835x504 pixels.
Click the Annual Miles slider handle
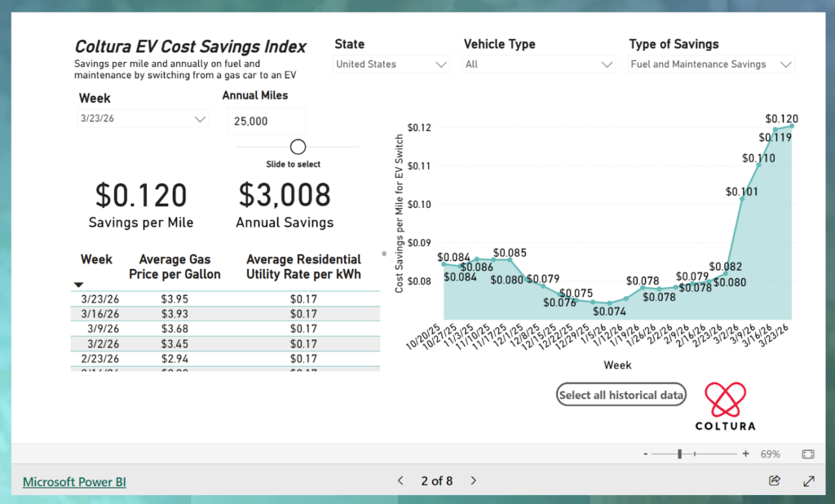[x=298, y=147]
